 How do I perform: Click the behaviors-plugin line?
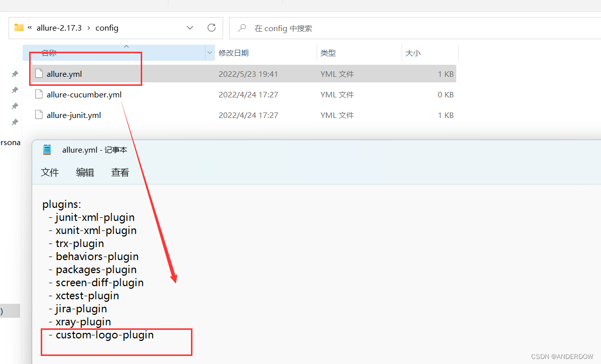click(x=93, y=257)
